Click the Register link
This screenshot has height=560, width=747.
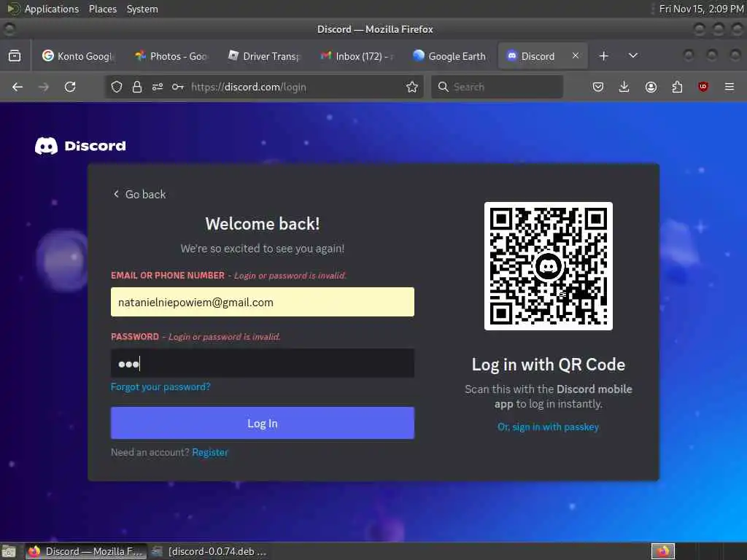click(x=210, y=452)
